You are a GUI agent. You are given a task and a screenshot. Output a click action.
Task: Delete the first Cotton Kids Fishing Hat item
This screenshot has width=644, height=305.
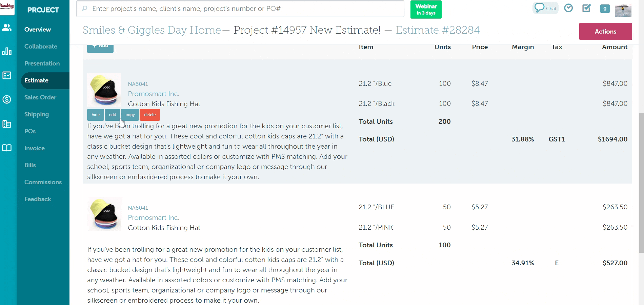tap(150, 115)
